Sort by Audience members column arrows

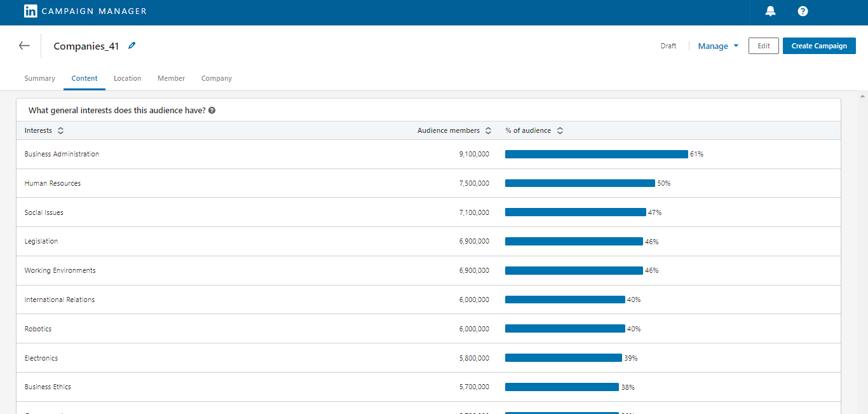pos(488,130)
